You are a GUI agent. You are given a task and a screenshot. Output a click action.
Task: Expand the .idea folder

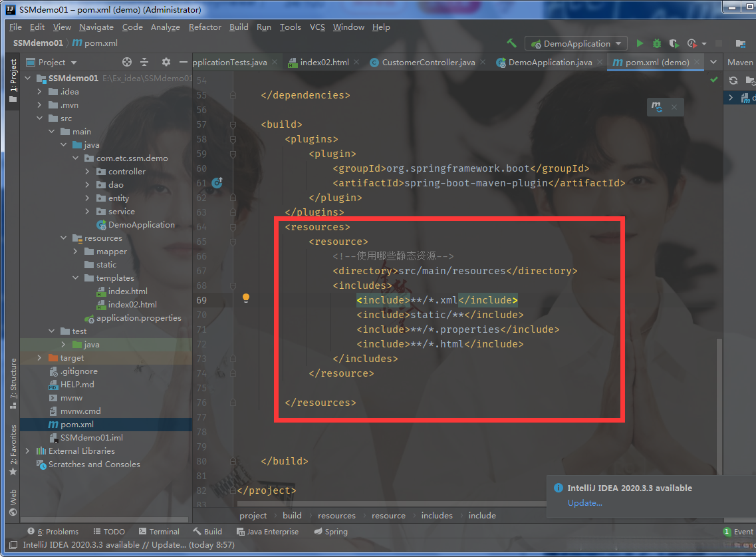pyautogui.click(x=39, y=91)
